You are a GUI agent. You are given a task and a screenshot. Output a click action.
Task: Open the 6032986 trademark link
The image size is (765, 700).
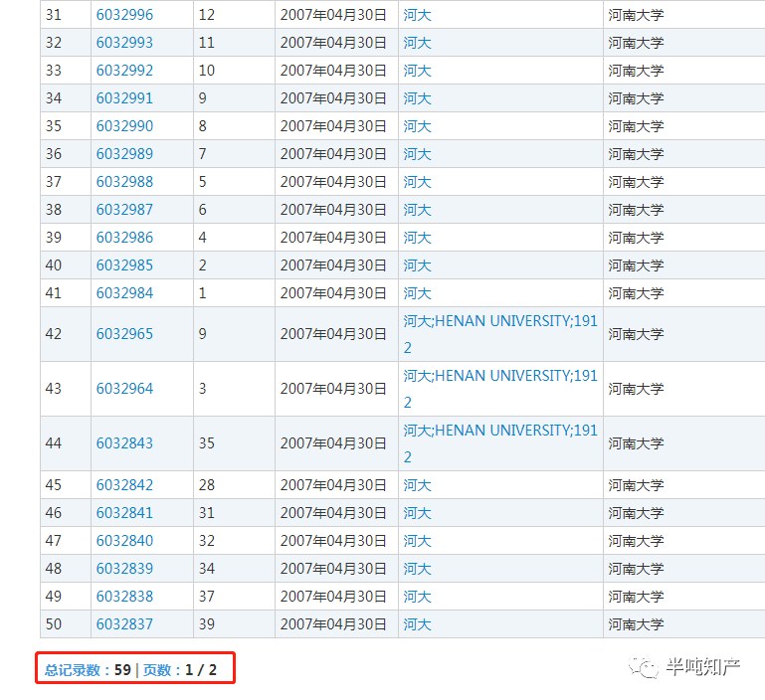click(x=124, y=238)
